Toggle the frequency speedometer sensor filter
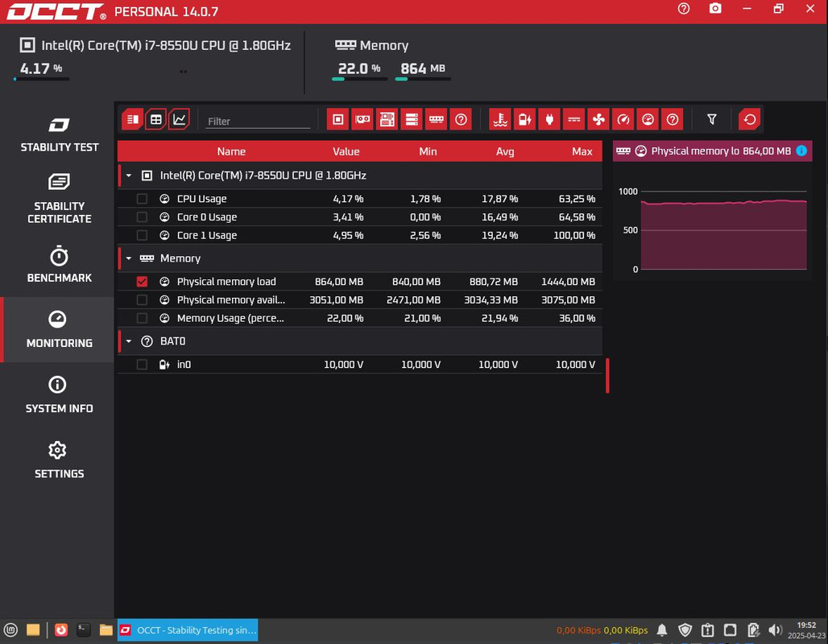The height and width of the screenshot is (644, 828). pos(623,119)
